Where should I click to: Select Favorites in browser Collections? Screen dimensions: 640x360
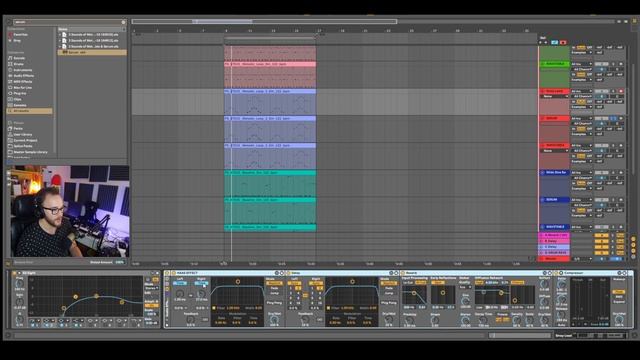pos(20,35)
